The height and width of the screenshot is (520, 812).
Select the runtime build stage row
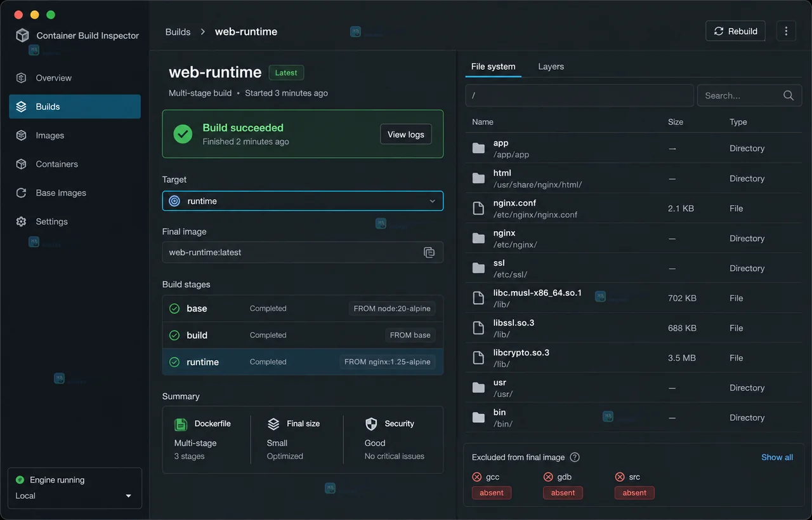click(303, 362)
